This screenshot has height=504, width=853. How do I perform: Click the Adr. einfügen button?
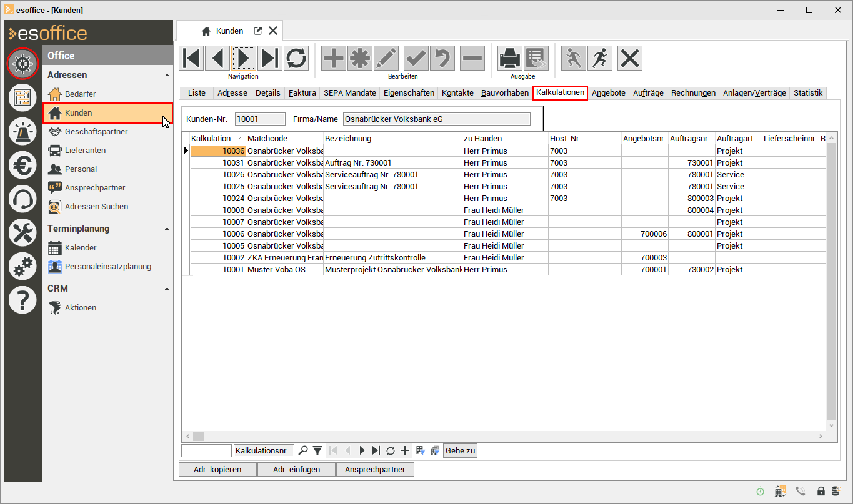296,470
